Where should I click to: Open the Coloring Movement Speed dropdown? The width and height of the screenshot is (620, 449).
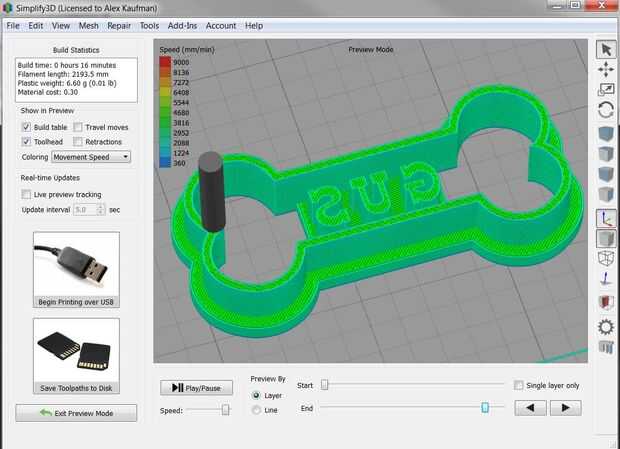(x=91, y=157)
